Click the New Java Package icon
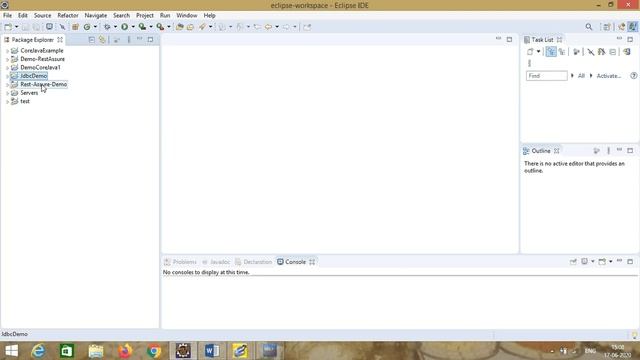 click(75, 27)
